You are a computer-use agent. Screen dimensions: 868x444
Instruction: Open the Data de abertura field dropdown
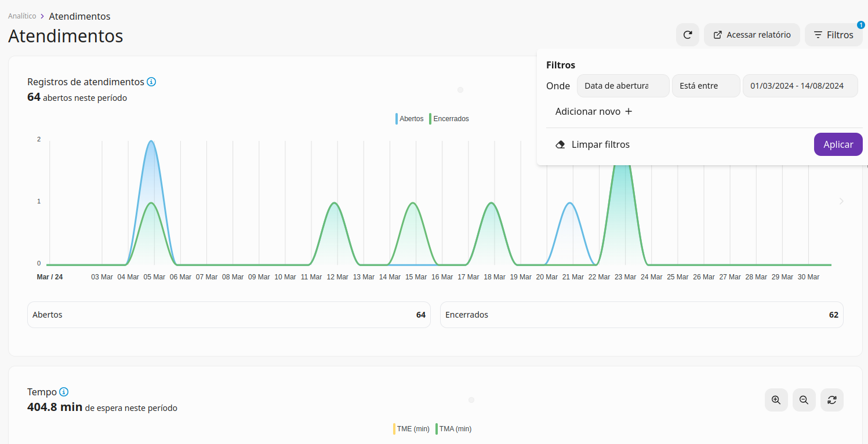pos(623,86)
